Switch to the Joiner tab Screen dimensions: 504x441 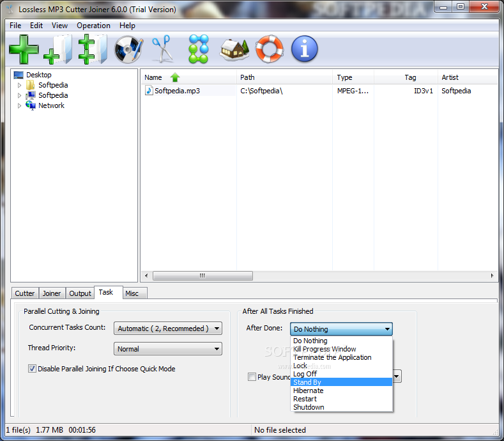[52, 293]
